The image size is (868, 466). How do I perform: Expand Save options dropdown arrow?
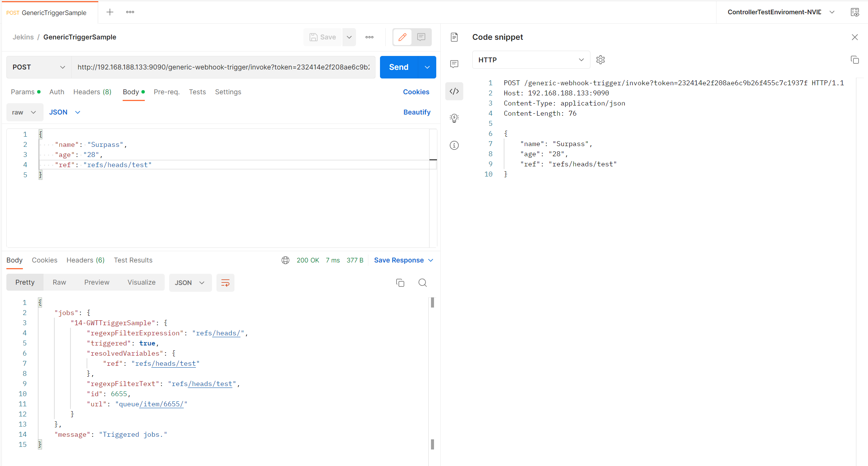[x=349, y=37]
